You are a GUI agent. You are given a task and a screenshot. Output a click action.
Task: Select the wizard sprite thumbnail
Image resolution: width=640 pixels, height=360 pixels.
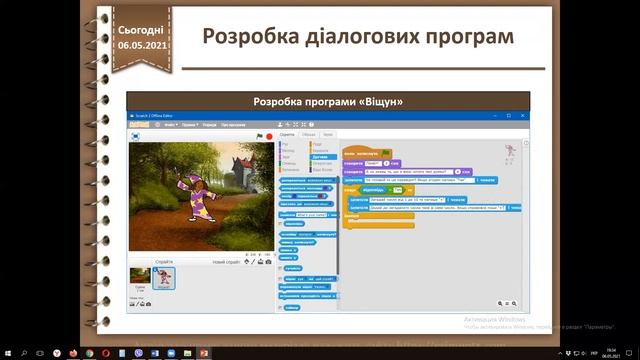pyautogui.click(x=164, y=278)
